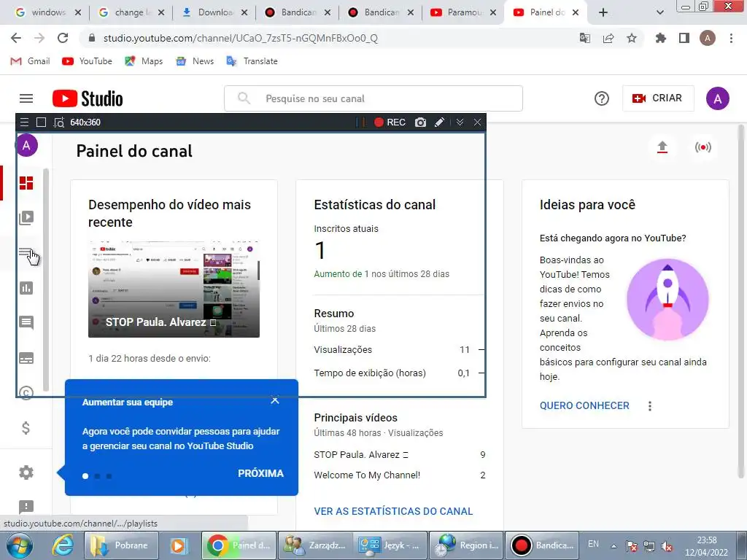
Task: Click Bandicam find window magnifier icon
Action: tap(58, 122)
